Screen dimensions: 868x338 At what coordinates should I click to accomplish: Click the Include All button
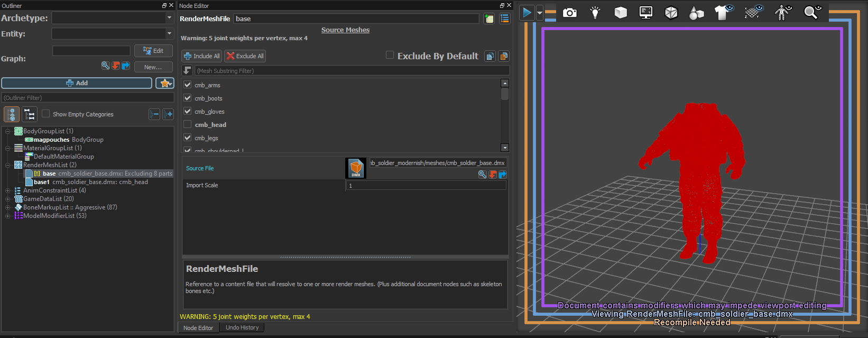[201, 56]
